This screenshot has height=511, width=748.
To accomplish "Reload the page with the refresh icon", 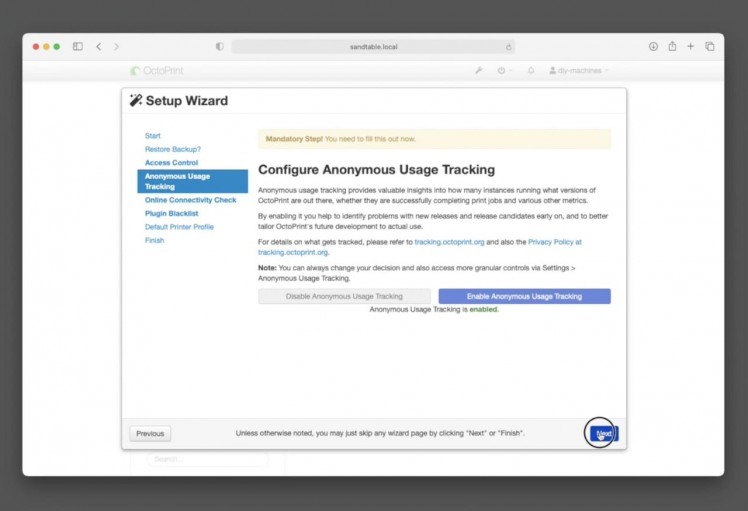I will tap(509, 47).
